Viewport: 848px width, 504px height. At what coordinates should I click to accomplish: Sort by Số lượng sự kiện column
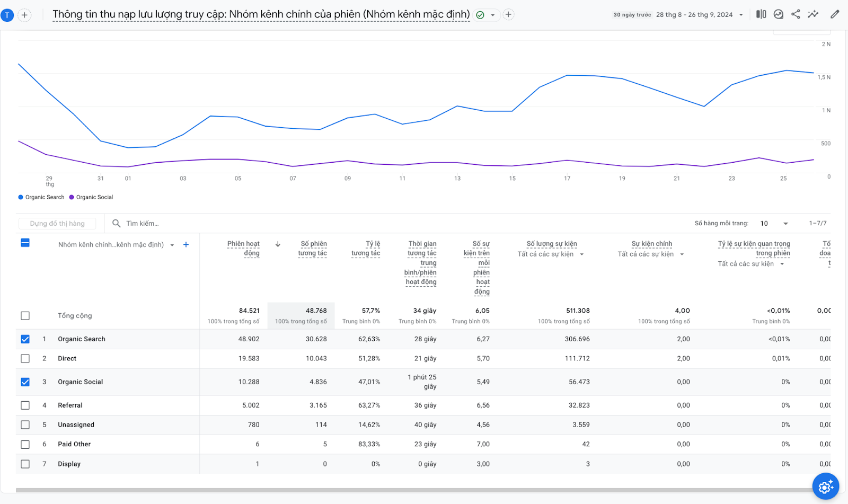552,244
